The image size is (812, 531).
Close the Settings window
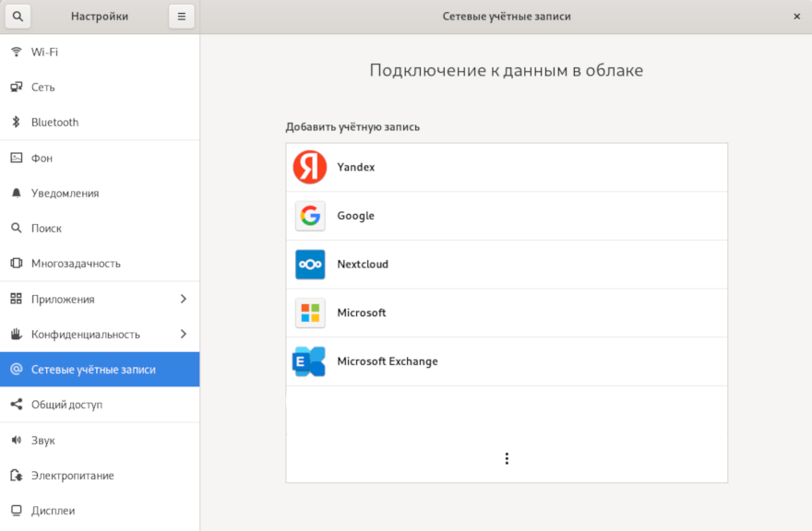796,17
